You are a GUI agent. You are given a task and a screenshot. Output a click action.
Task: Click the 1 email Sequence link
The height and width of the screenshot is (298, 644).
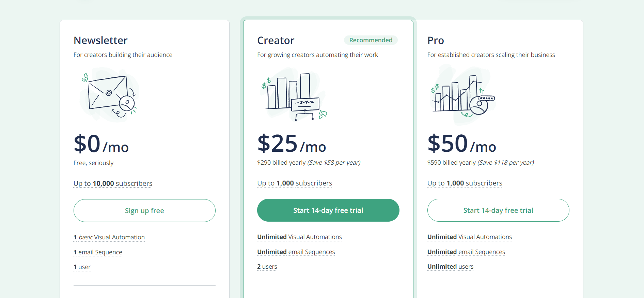tap(97, 252)
